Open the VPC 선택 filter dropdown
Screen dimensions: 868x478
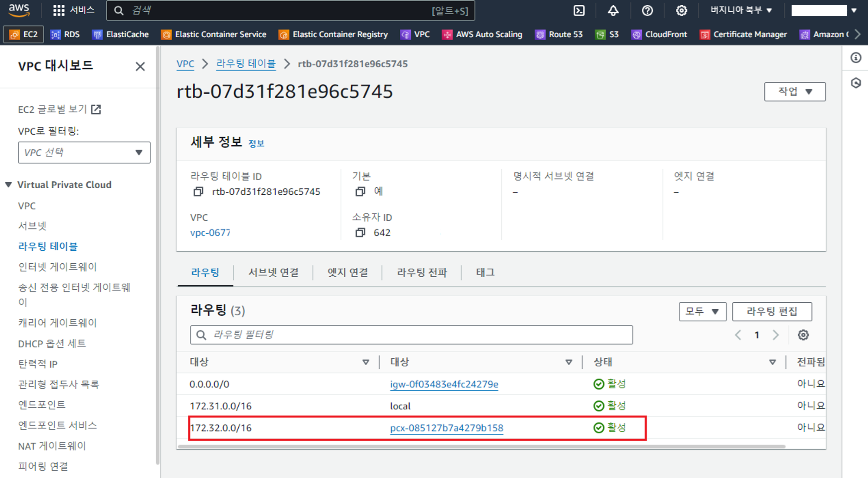click(x=84, y=153)
